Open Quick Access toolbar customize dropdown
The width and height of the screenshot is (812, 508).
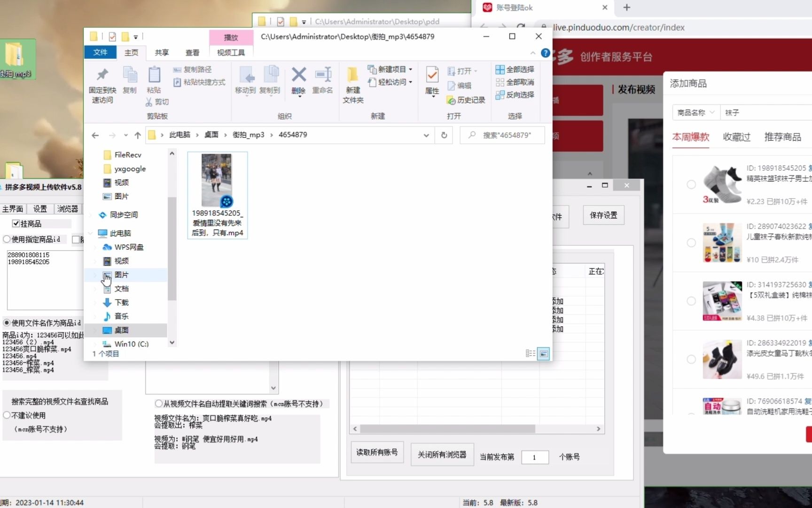[x=135, y=37]
